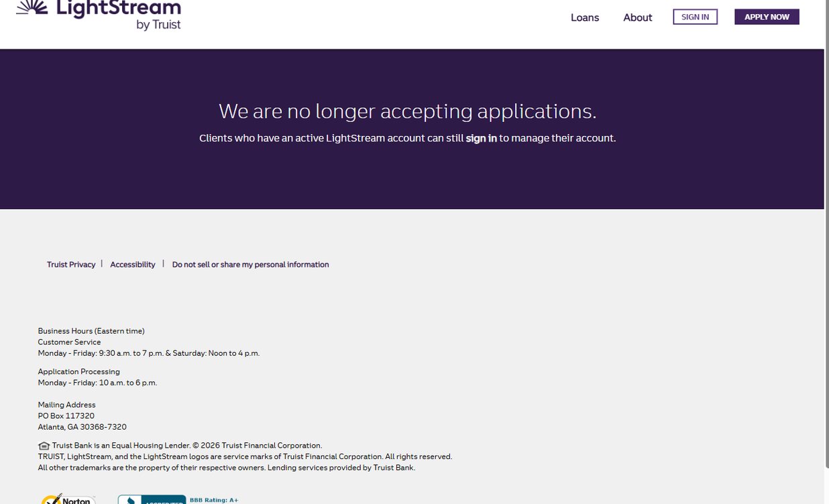Viewport: 829px width, 504px height.
Task: Open the Accessibility footer link
Action: [x=133, y=265]
